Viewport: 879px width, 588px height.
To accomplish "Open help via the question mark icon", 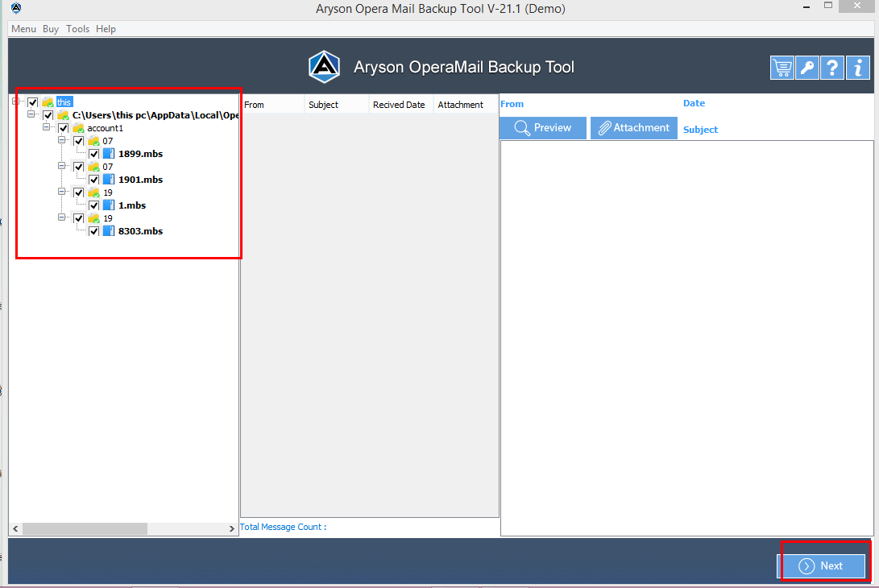I will click(x=832, y=68).
